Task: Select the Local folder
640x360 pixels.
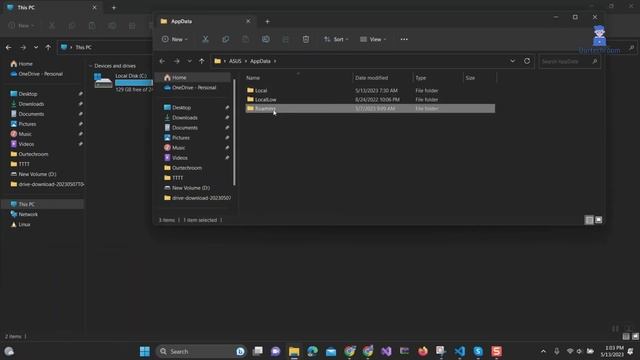Action: pyautogui.click(x=370, y=90)
